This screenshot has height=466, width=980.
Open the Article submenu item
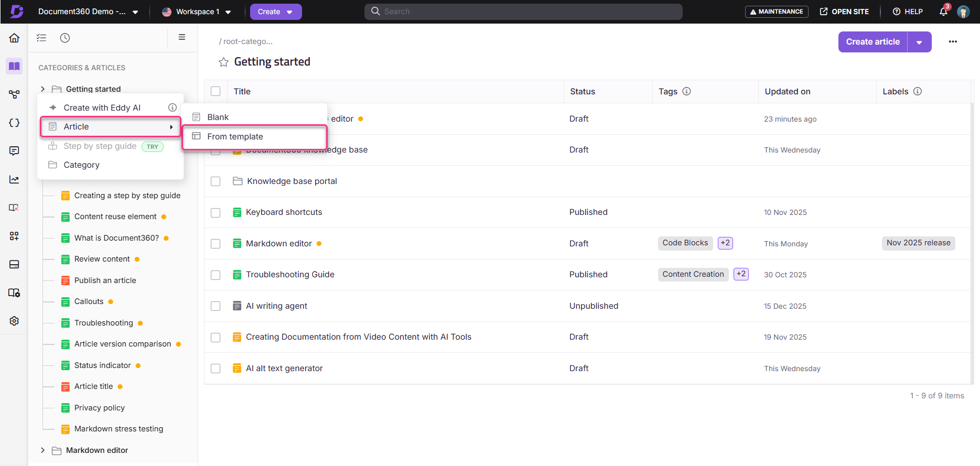[111, 127]
